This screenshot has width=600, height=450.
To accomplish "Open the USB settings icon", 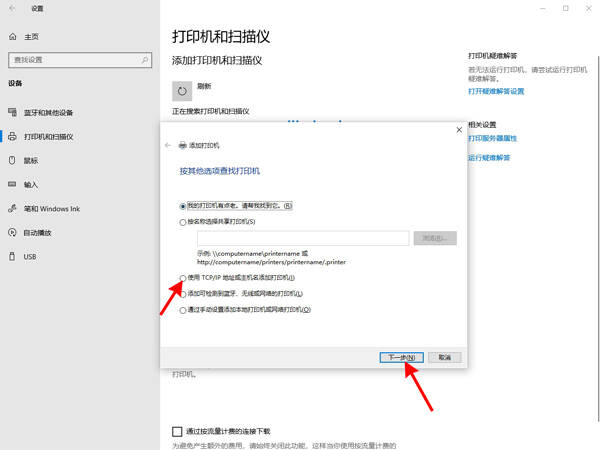I will click(12, 256).
